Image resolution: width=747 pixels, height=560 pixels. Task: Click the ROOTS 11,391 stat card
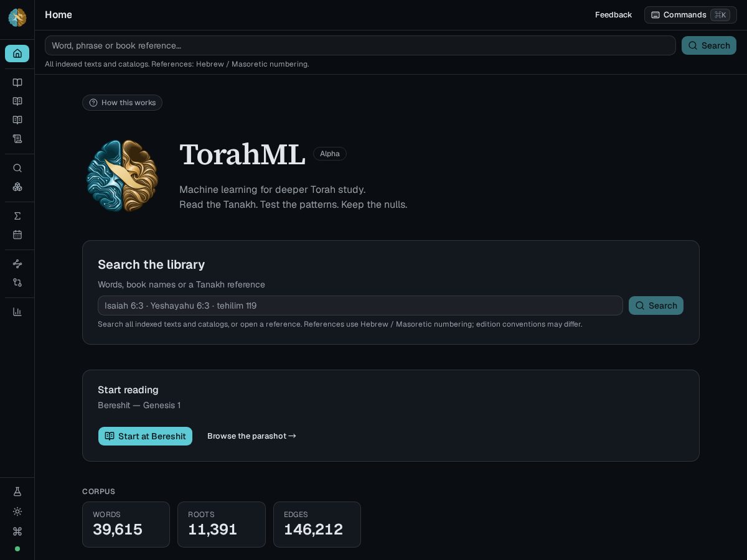click(x=222, y=525)
